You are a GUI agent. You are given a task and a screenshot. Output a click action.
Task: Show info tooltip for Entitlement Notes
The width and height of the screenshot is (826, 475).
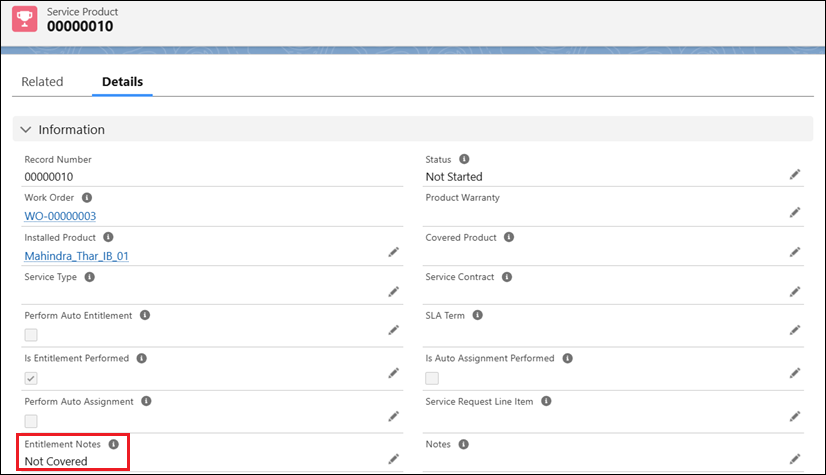click(113, 444)
